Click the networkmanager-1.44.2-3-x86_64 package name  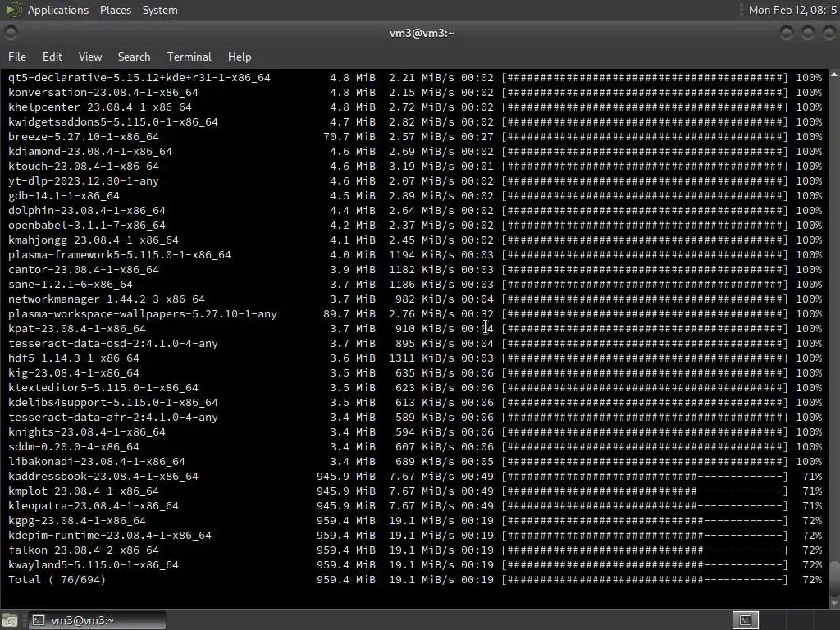[x=107, y=299]
